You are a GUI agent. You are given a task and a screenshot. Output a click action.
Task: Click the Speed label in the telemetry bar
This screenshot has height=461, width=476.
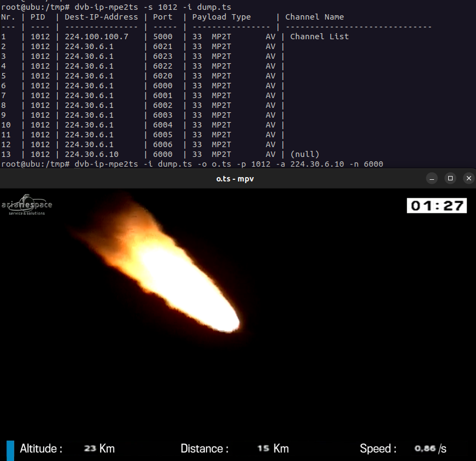tap(378, 449)
